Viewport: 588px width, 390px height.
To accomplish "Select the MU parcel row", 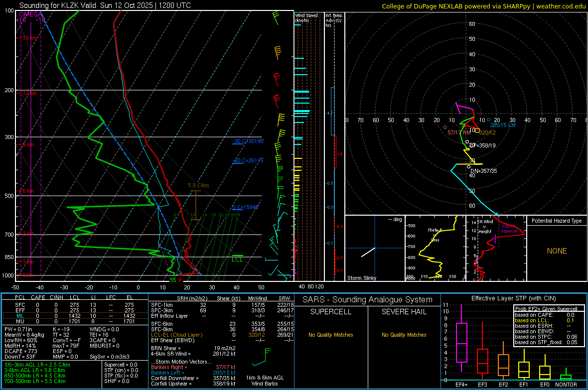I will [x=75, y=321].
